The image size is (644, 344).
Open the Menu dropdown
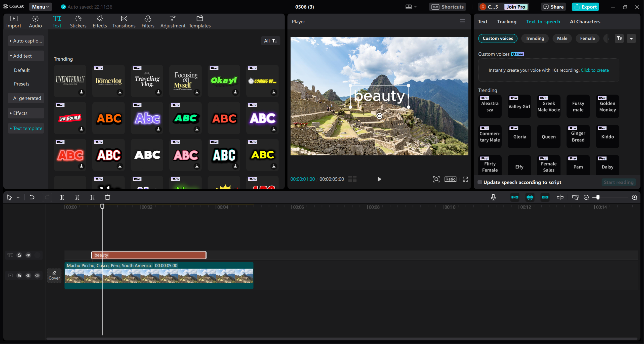click(x=40, y=7)
